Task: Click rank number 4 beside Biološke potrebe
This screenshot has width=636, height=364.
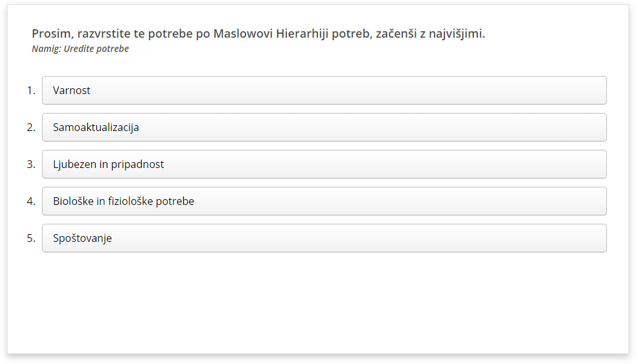Action: click(x=31, y=201)
